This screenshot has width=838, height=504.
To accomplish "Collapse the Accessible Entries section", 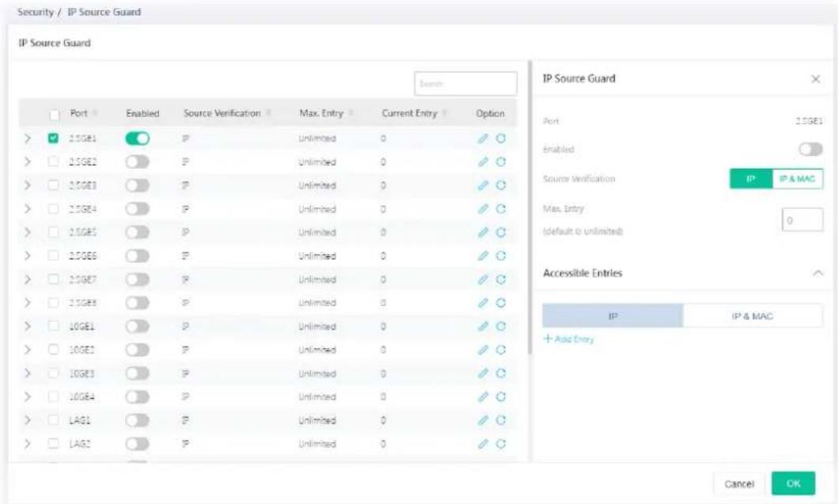I will tap(817, 273).
